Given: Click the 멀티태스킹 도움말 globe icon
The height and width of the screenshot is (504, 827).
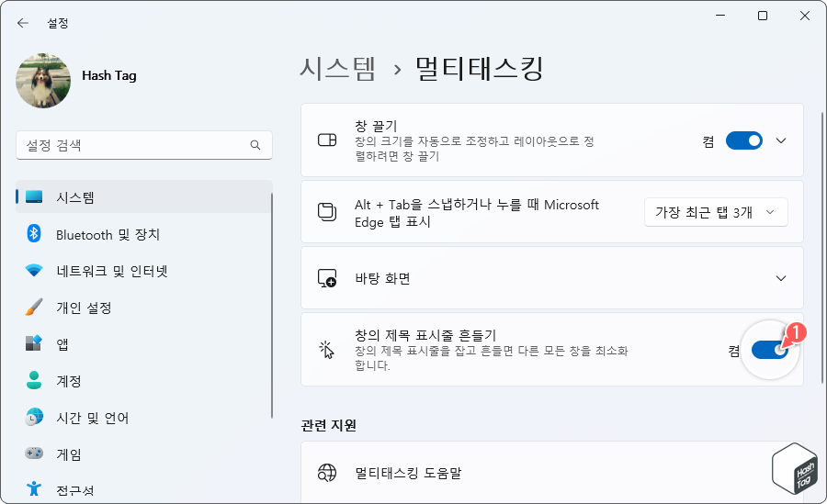Looking at the screenshot, I should click(x=327, y=473).
